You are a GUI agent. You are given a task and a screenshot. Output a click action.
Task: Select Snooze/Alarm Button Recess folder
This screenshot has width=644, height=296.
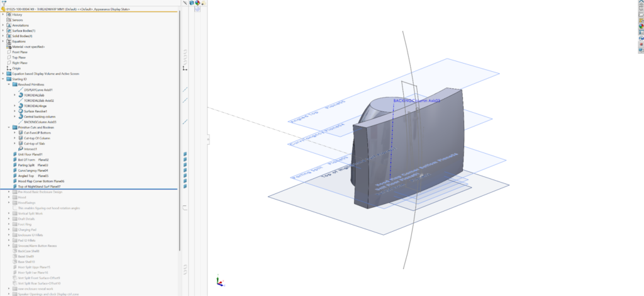pos(37,246)
